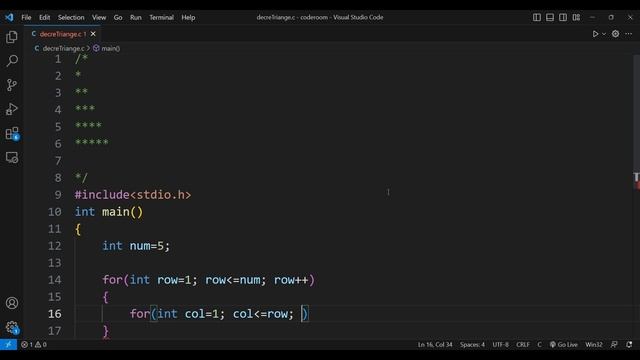Select the decreTriange.c editor tab
Screen dimensions: 640x360
click(x=62, y=34)
